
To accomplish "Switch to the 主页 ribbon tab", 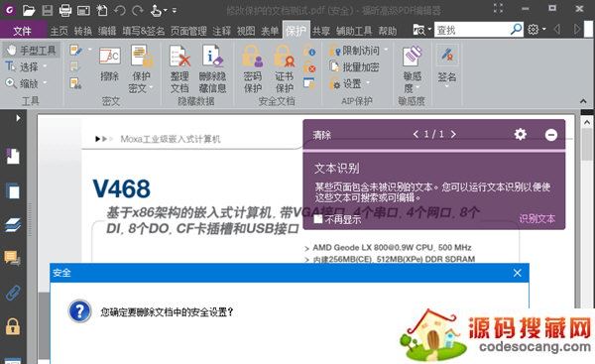I will point(59,31).
